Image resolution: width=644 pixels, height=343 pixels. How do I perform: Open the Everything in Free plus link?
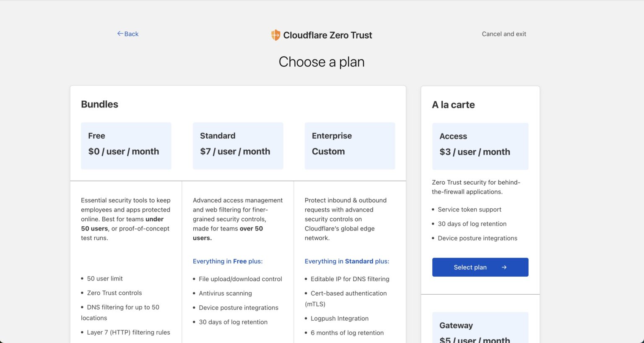(228, 261)
